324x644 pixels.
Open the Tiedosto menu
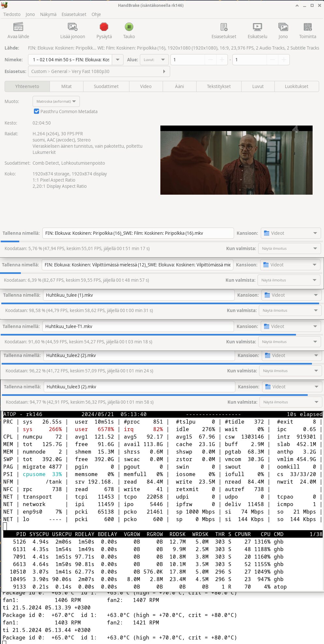tap(12, 14)
